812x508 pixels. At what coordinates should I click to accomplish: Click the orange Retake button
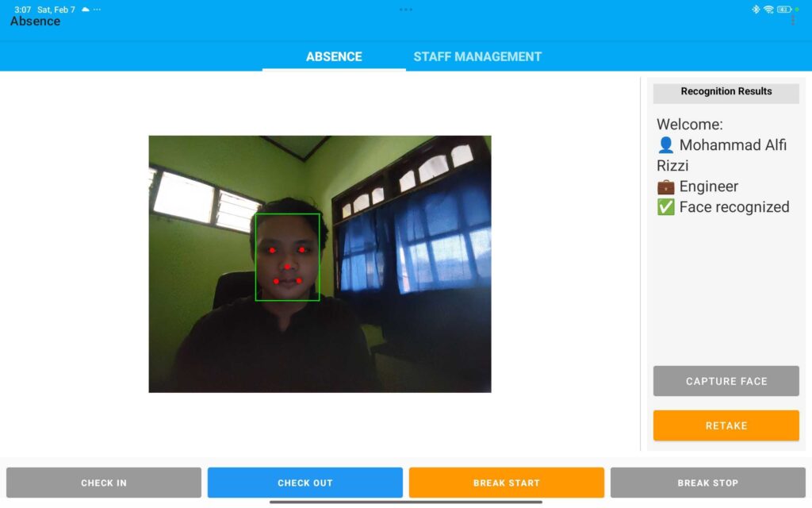pos(726,425)
